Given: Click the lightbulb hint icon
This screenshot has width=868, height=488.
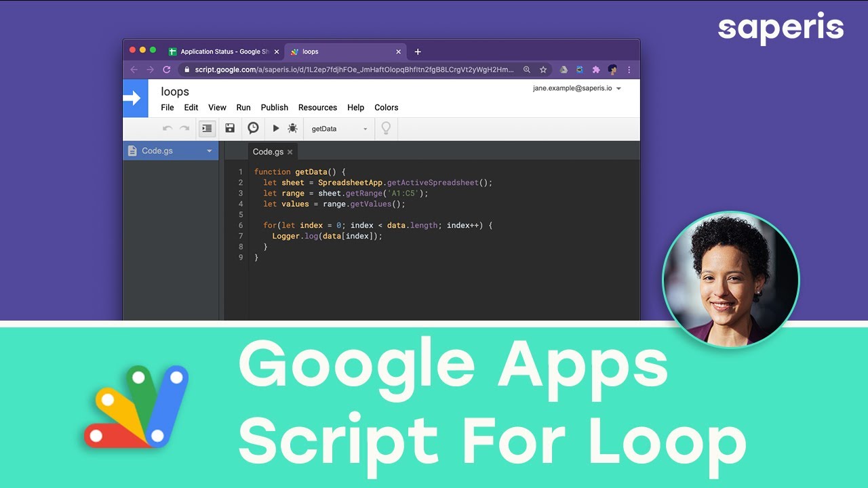Looking at the screenshot, I should (x=386, y=128).
